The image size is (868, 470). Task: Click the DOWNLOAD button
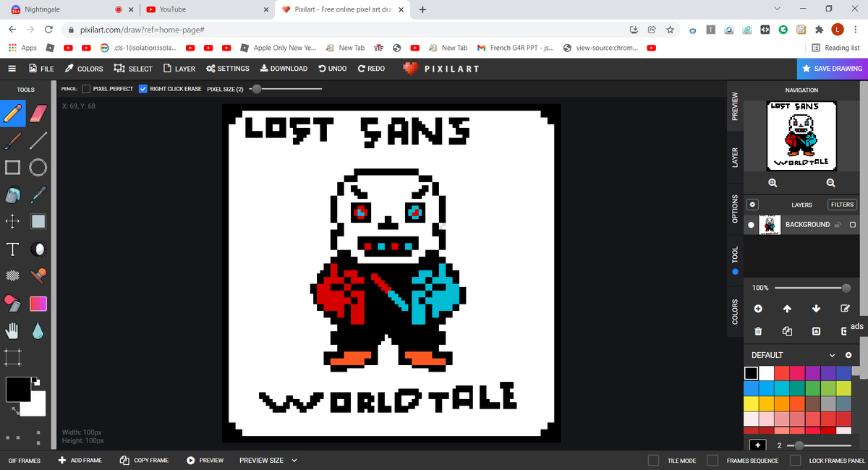point(284,69)
